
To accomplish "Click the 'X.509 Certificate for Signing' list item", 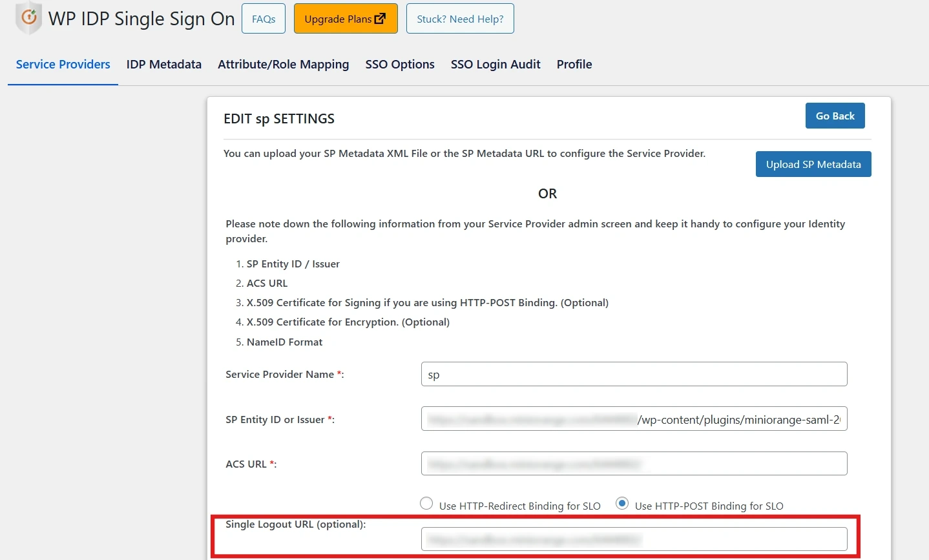I will coord(428,302).
